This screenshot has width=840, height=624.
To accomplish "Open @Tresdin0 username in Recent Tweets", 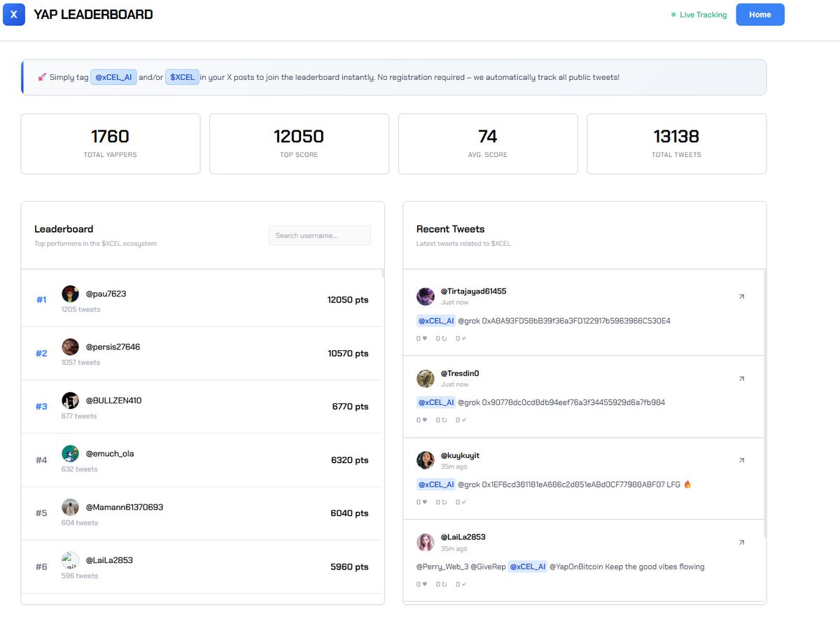I will [460, 373].
